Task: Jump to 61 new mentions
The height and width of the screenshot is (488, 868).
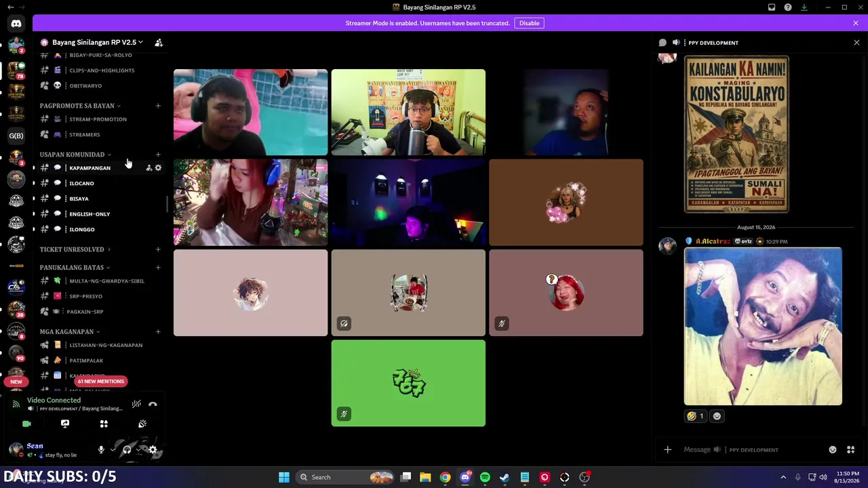Action: click(101, 382)
